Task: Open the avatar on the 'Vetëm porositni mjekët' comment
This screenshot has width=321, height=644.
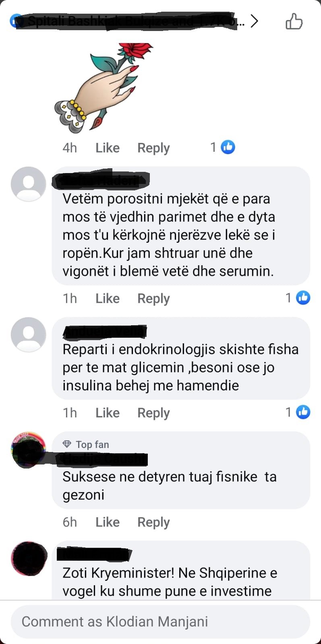Action: pos(28,184)
